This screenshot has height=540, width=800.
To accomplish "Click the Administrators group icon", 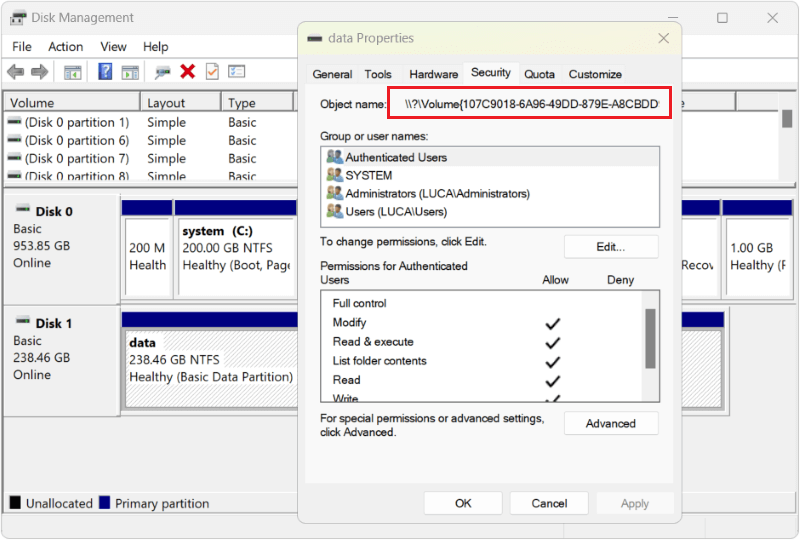I will click(x=335, y=193).
